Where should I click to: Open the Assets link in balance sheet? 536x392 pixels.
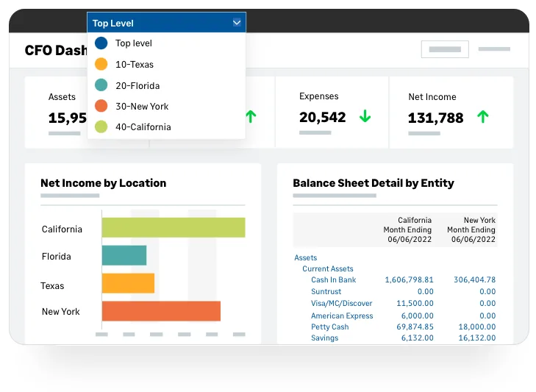click(x=306, y=257)
